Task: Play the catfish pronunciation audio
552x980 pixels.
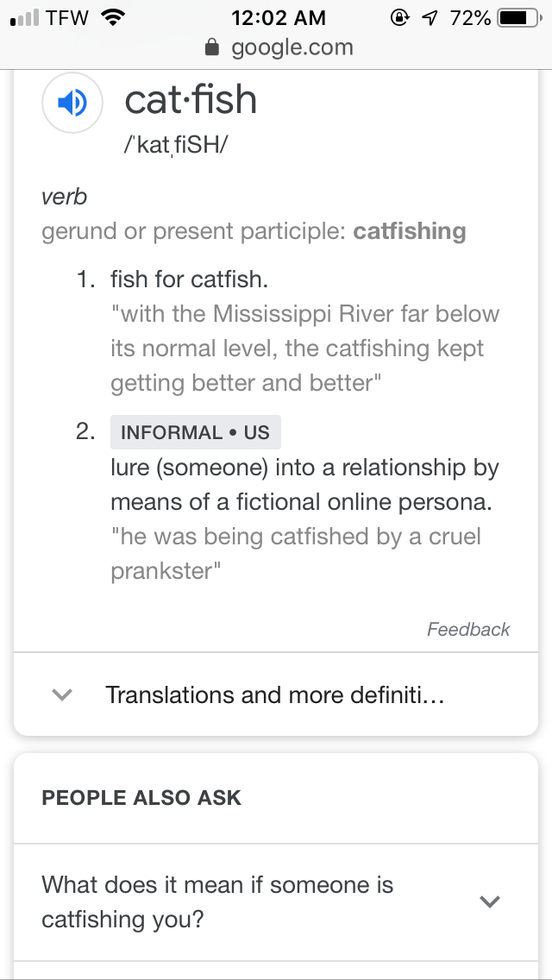Action: point(72,104)
